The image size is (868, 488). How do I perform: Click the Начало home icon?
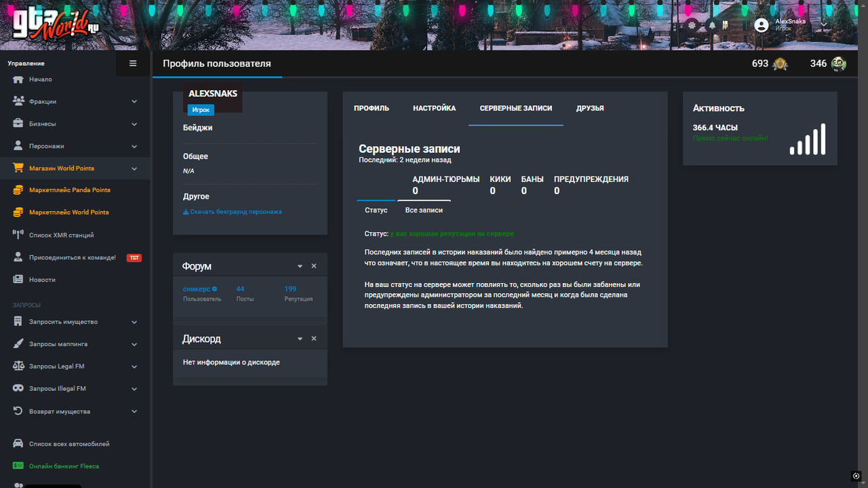coord(18,79)
